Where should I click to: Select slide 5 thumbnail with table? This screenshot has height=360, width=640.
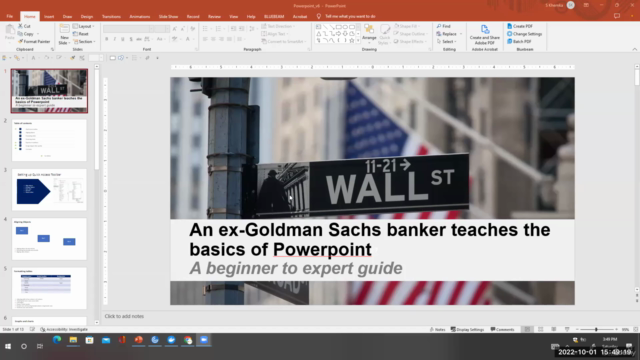[x=49, y=288]
